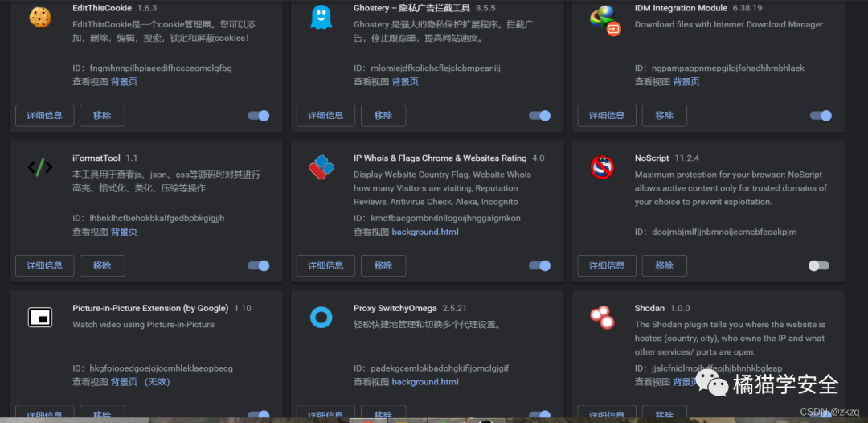Click NoScript ID doojmbjmlfjjnbmnoijecmcbfeoakpjm
Screen dimensions: 868x423
tap(724, 232)
